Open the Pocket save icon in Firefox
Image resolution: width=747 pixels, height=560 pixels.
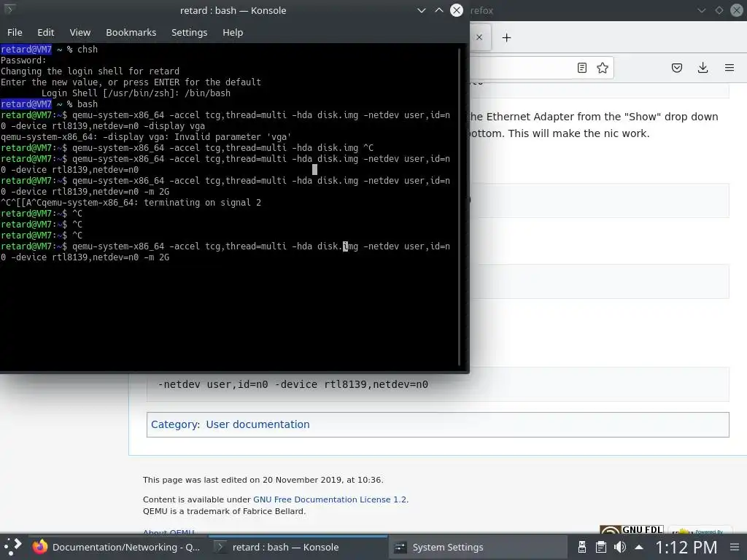point(676,68)
